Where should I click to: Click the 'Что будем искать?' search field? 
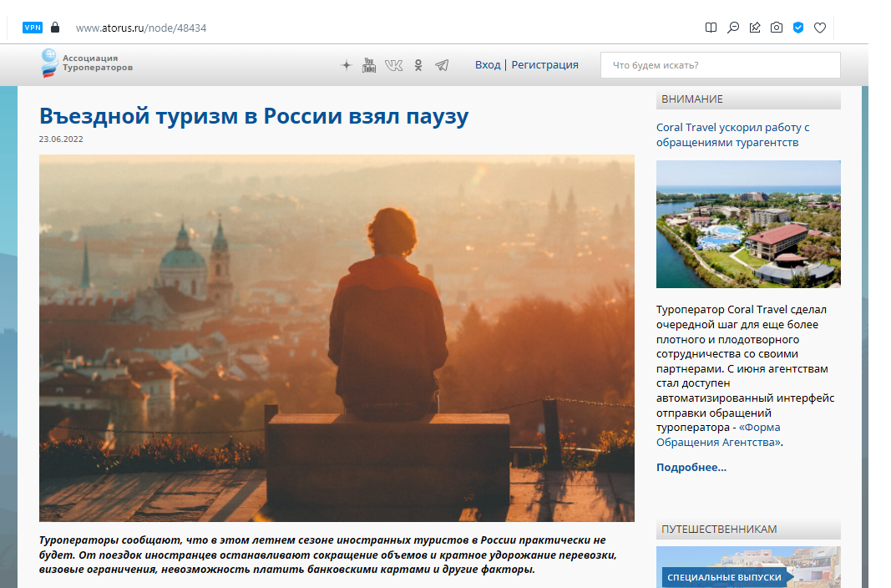point(720,65)
